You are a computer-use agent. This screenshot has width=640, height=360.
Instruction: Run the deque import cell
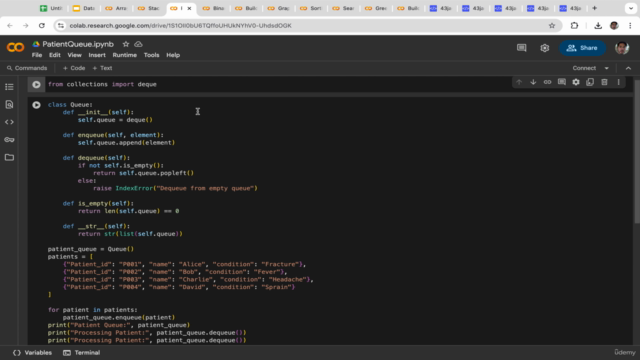click(36, 84)
